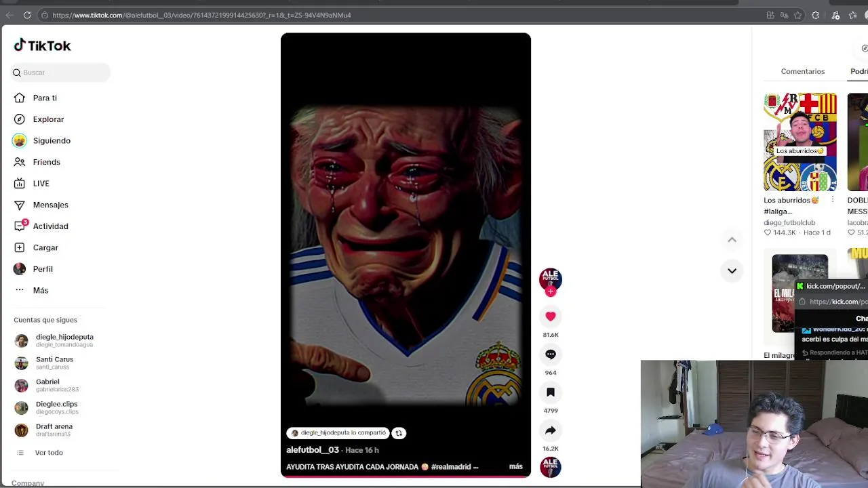Open Draft arena followed account
The width and height of the screenshot is (868, 488).
click(44, 430)
